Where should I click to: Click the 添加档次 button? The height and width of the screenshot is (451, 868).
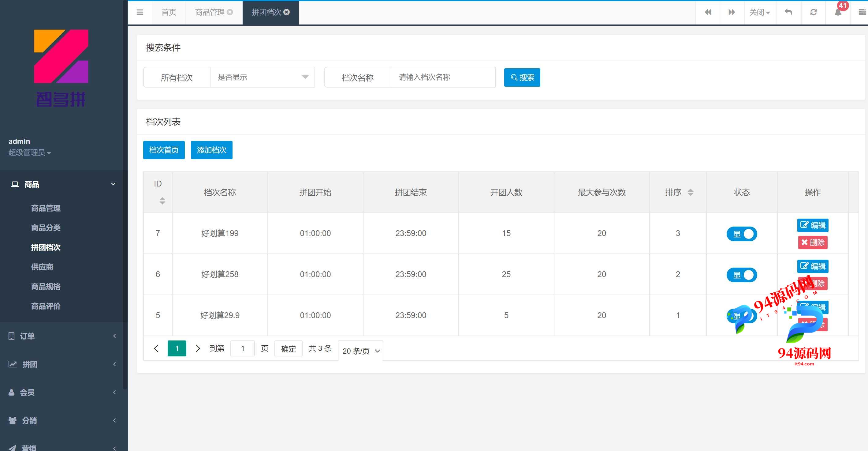(x=212, y=150)
